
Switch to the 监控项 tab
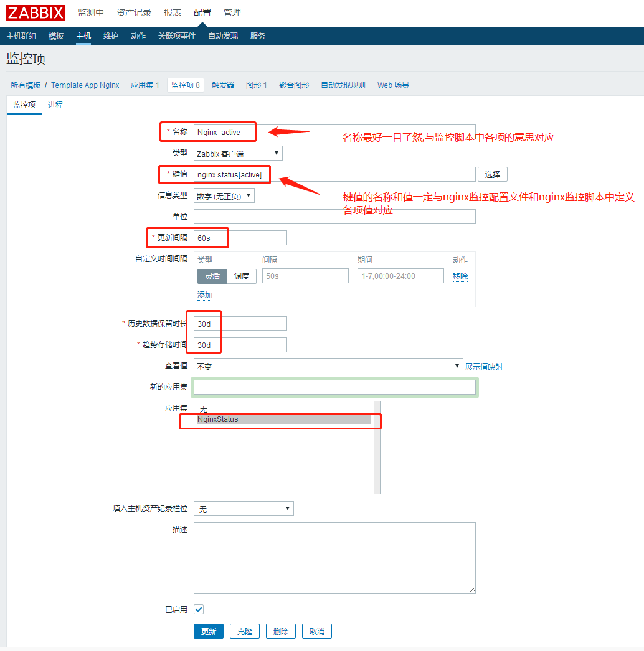click(x=24, y=105)
